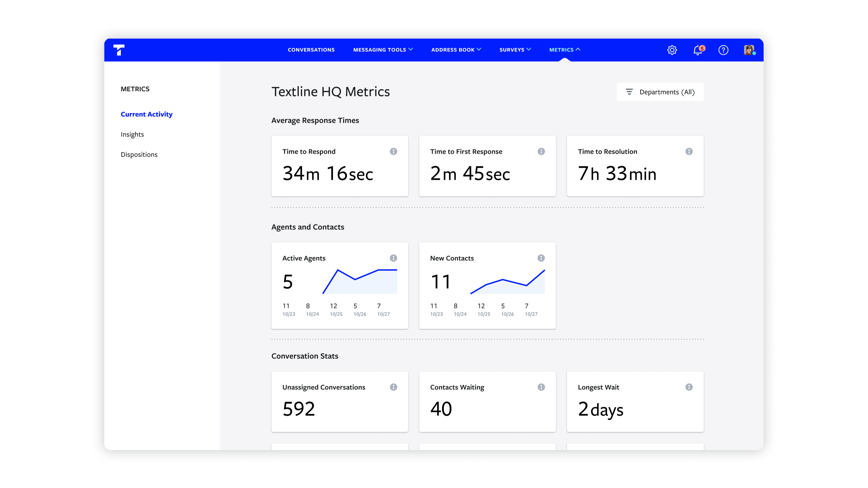Screen dimensions: 868x488
Task: Go to Conversations tab
Action: click(x=311, y=50)
